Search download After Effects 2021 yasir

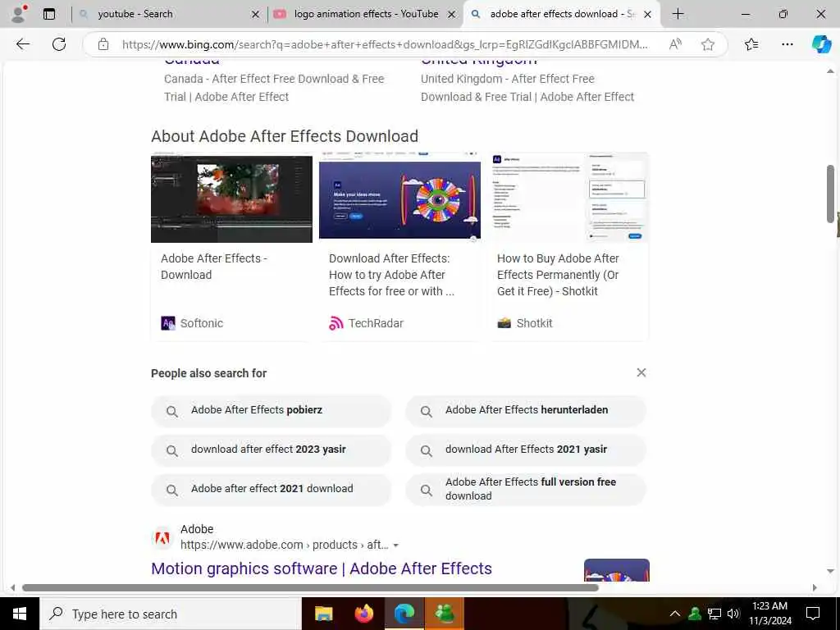[526, 450]
